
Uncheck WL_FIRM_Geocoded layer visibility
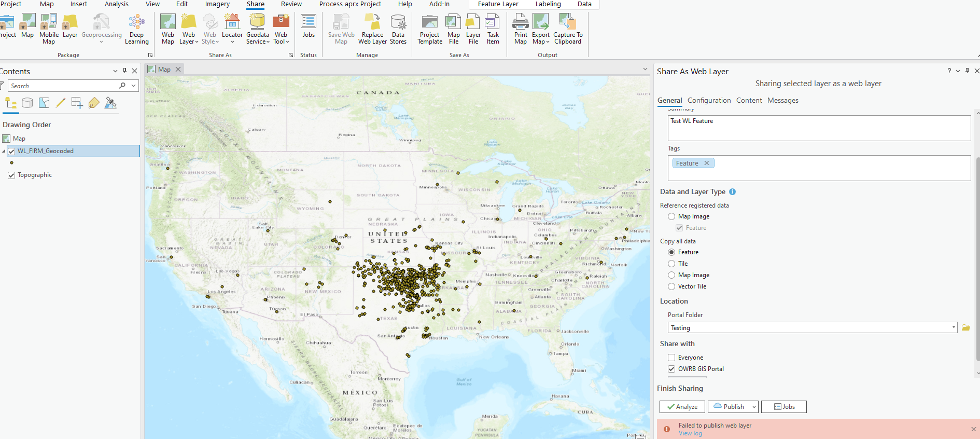click(x=11, y=151)
